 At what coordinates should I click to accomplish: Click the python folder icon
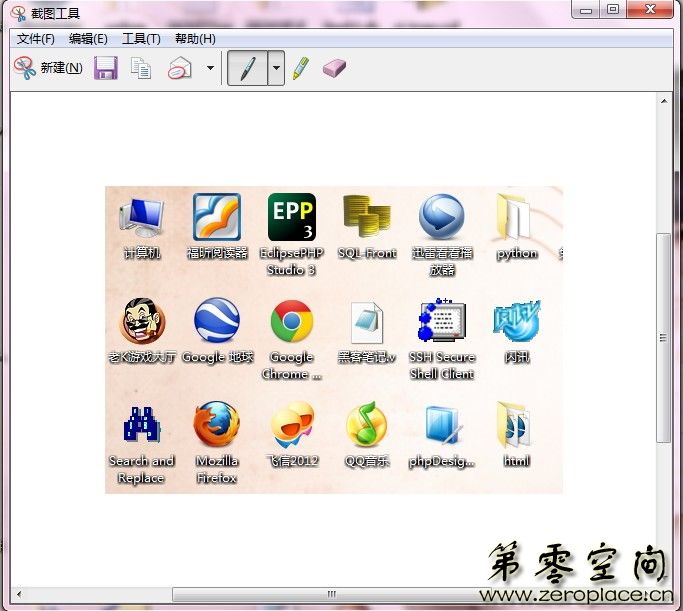(x=514, y=217)
